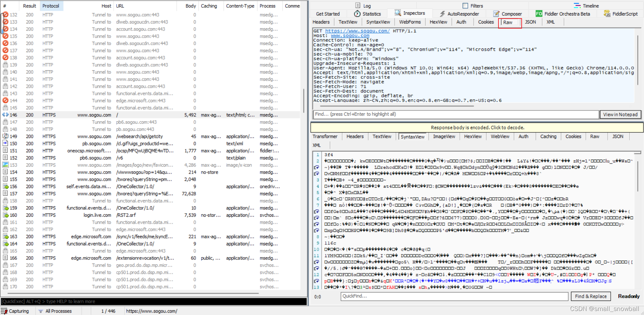Click the green arrow icon on session 163

5,237
